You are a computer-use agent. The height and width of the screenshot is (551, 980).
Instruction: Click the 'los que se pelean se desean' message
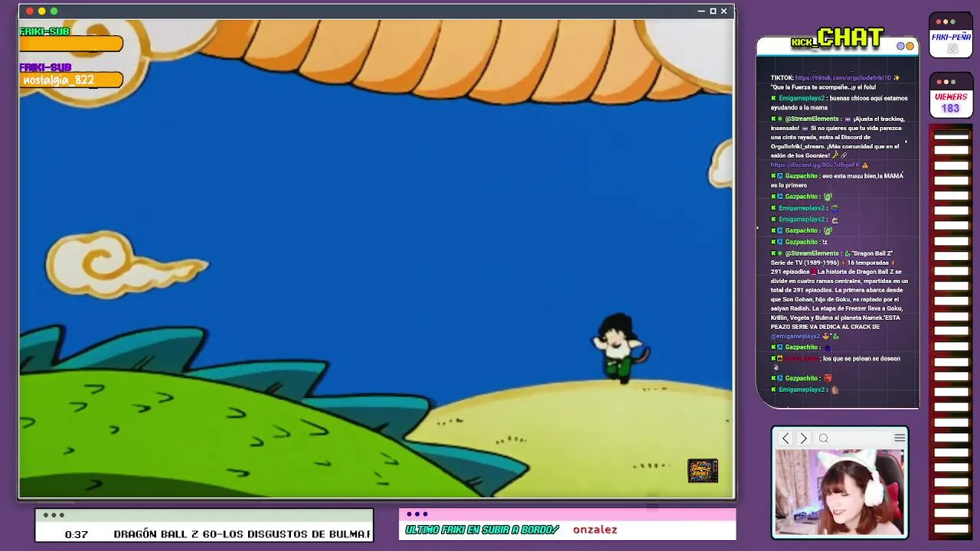point(861,359)
